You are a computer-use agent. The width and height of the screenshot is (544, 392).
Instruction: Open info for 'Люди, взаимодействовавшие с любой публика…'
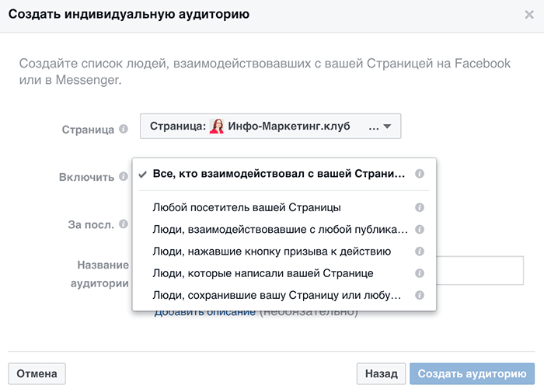tap(420, 230)
